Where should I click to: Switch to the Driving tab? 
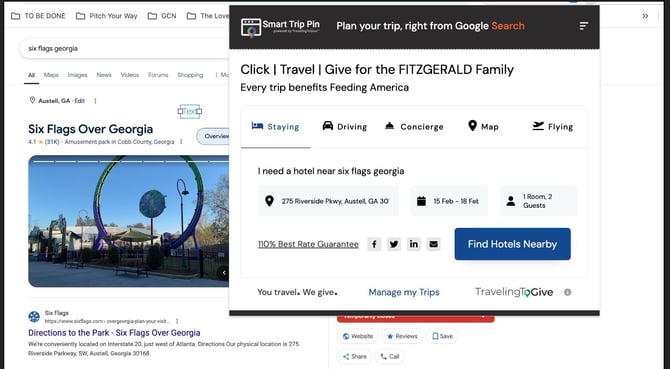344,126
